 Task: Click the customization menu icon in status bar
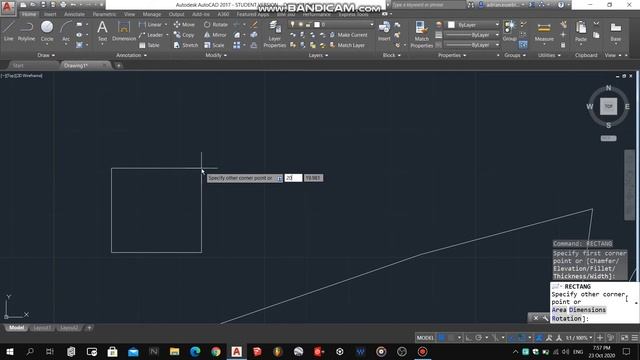635,338
